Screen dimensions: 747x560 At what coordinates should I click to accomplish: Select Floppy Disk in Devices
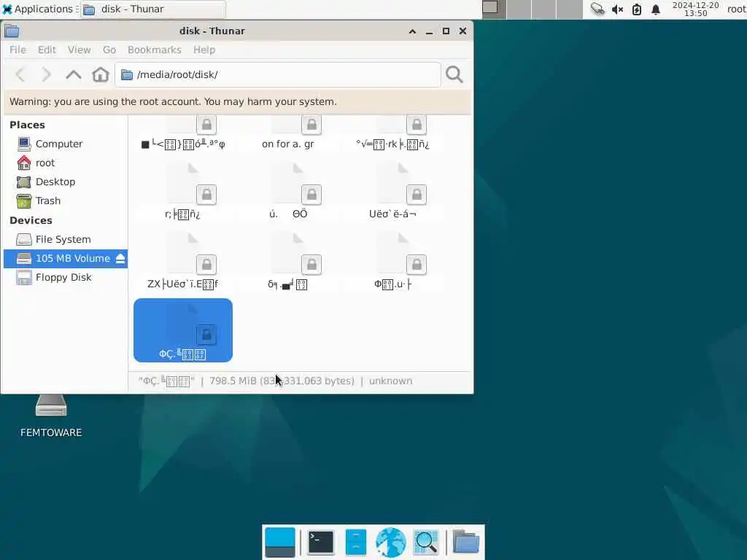point(66,278)
